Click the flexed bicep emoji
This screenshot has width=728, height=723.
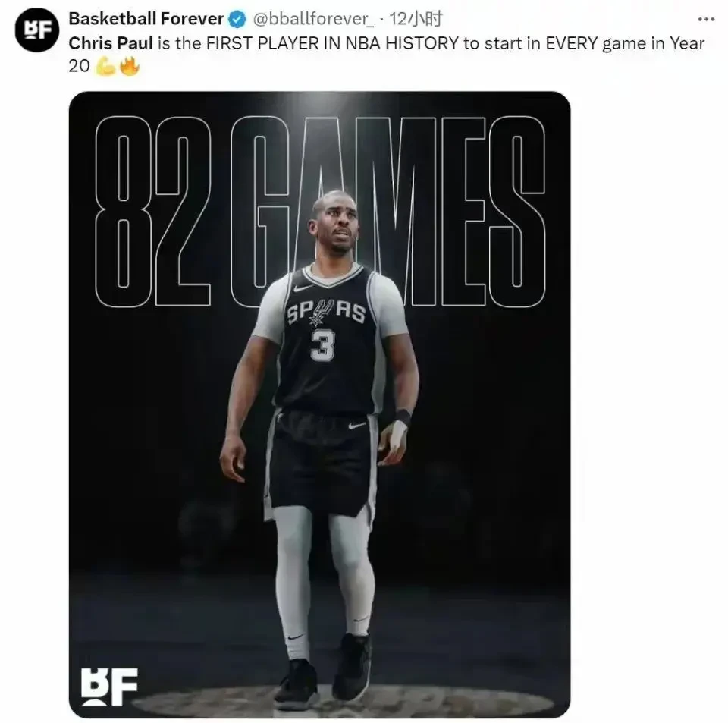coord(105,67)
